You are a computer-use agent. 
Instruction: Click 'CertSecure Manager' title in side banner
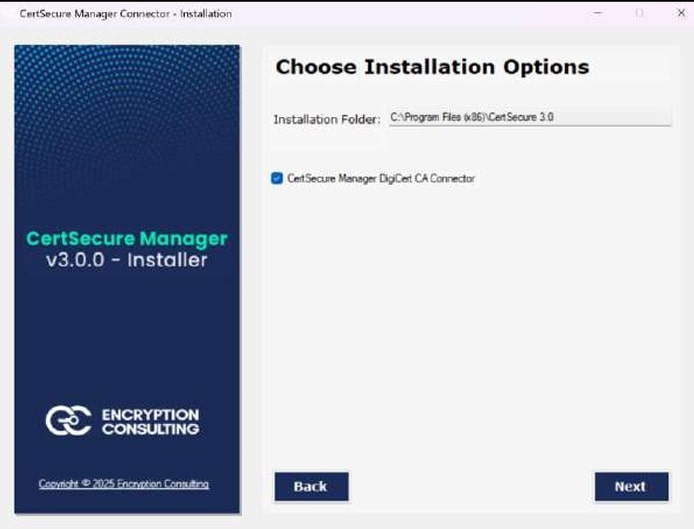coord(127,239)
